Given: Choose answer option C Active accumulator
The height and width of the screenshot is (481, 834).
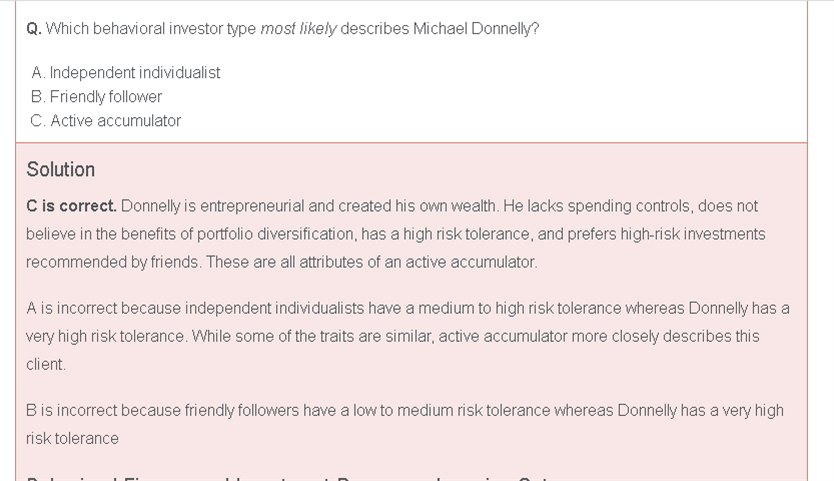Looking at the screenshot, I should coord(106,121).
